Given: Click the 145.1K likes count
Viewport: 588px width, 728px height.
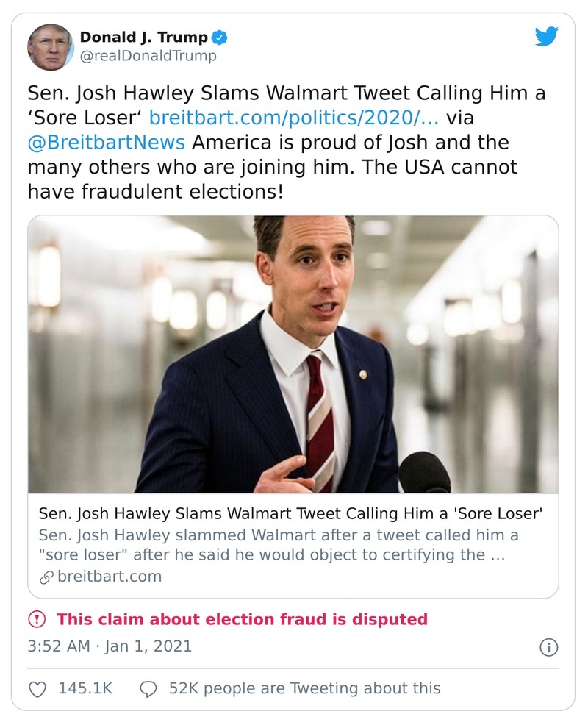Looking at the screenshot, I should tap(85, 688).
